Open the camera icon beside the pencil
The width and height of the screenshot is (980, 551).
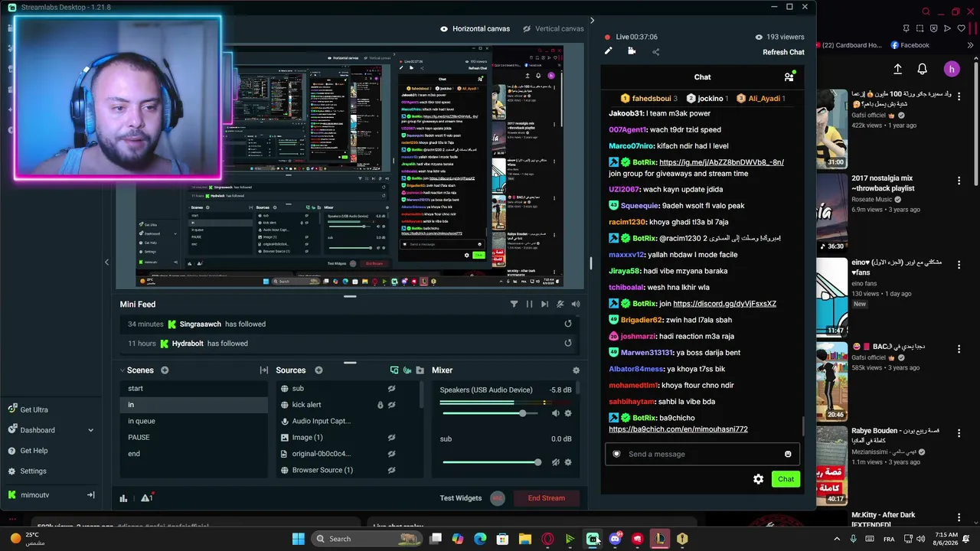[x=632, y=51]
